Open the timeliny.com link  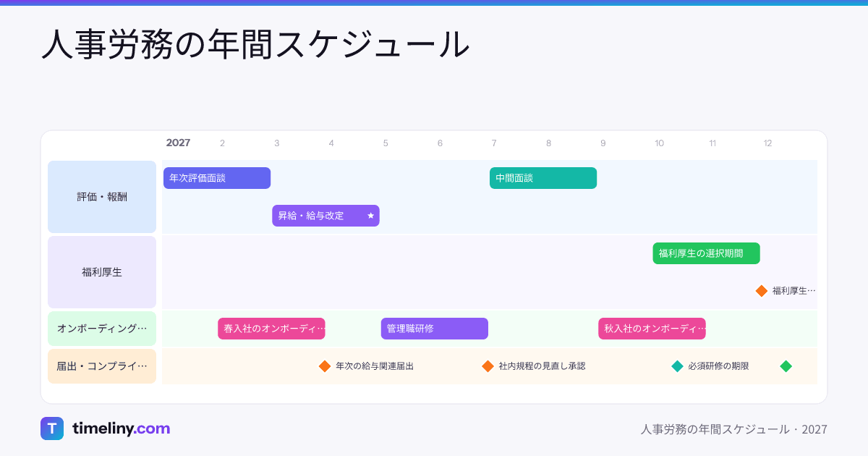coord(121,428)
